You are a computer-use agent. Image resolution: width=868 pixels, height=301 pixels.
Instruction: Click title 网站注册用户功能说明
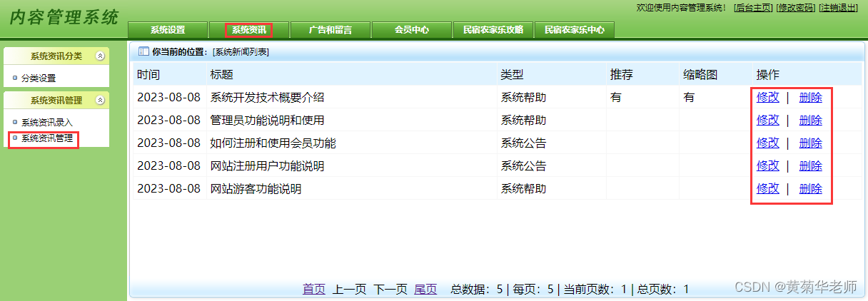coord(268,165)
